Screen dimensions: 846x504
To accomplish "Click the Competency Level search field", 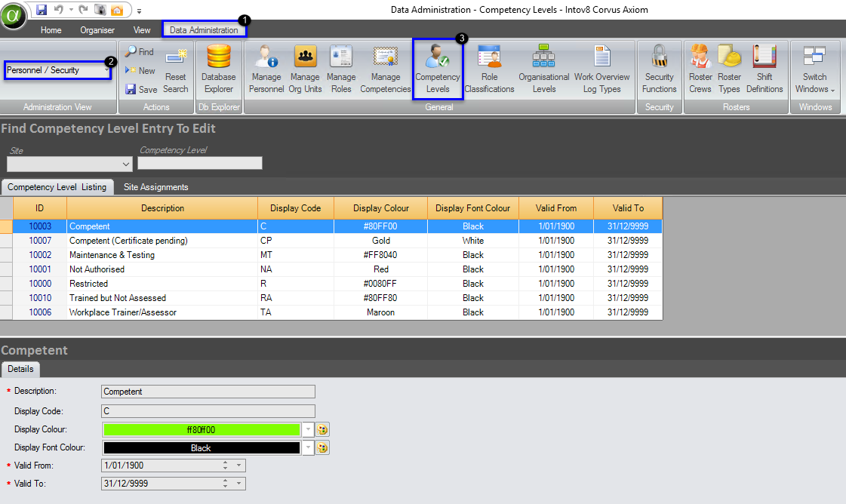I will click(200, 163).
